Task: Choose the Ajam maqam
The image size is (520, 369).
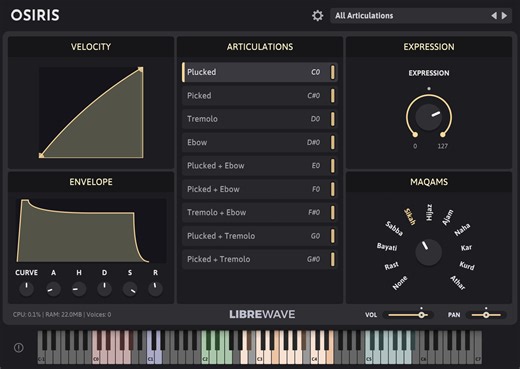Action: pyautogui.click(x=448, y=217)
